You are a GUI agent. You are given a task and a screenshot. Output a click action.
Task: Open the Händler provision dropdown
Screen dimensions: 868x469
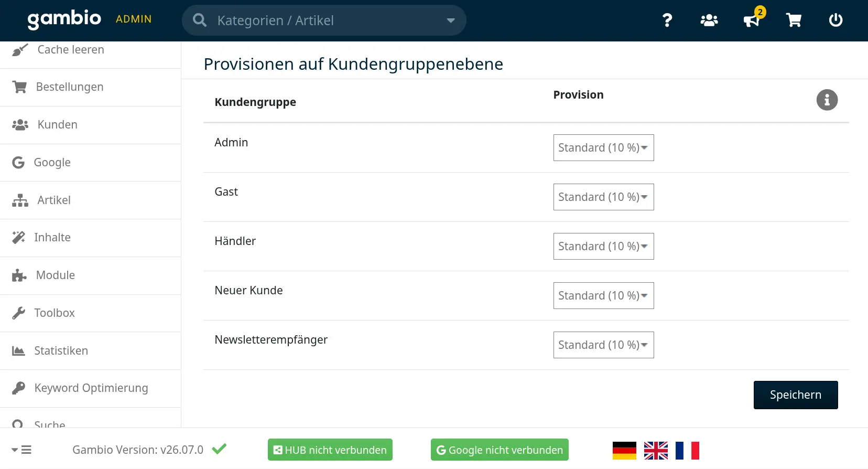coord(603,246)
